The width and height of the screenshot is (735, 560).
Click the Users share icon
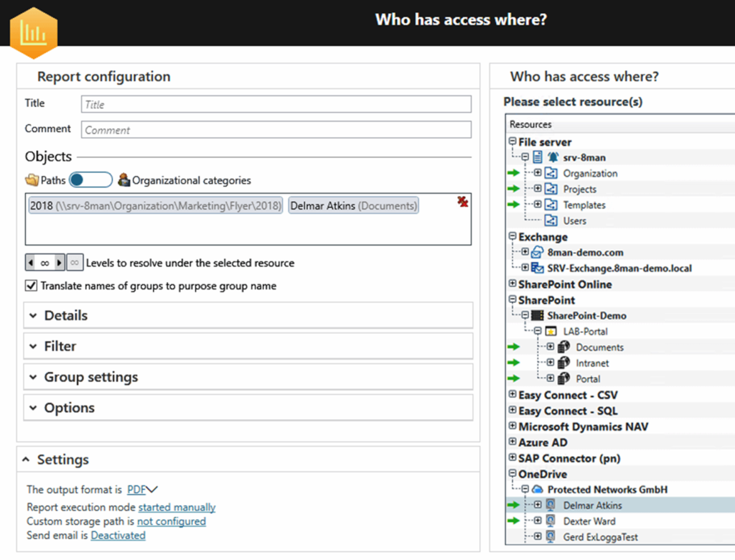(551, 220)
